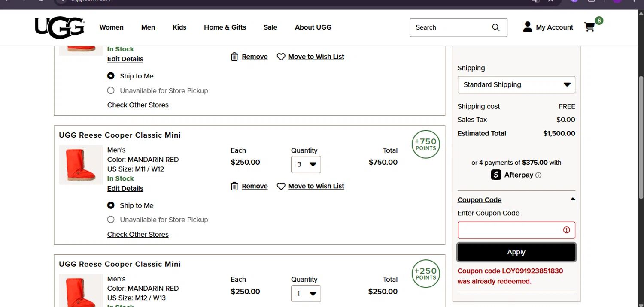Click the My Account person icon
Viewport: 644px width, 307px height.
tap(527, 27)
